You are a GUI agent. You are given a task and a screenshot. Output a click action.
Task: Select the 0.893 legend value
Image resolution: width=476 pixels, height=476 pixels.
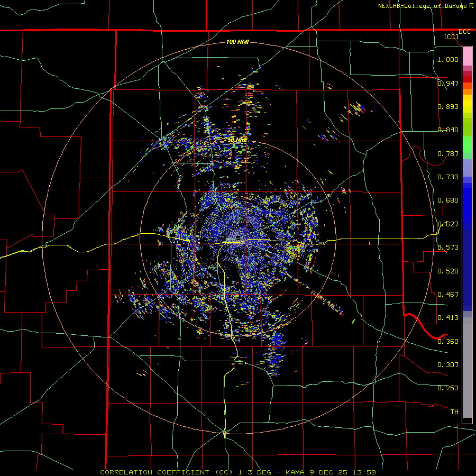(448, 106)
